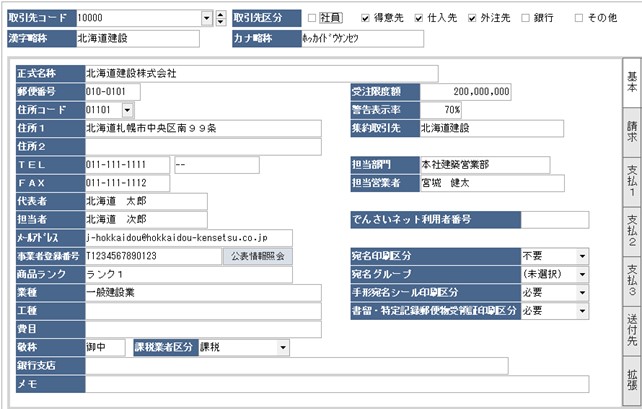The width and height of the screenshot is (642, 409).
Task: Click the 取引先コード spinner control
Action: [220, 18]
